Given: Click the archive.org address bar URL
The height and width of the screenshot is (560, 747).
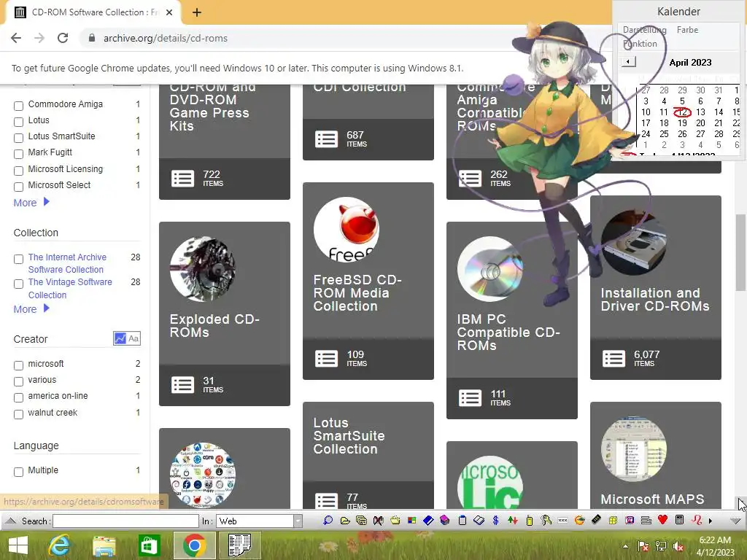Looking at the screenshot, I should pos(166,38).
